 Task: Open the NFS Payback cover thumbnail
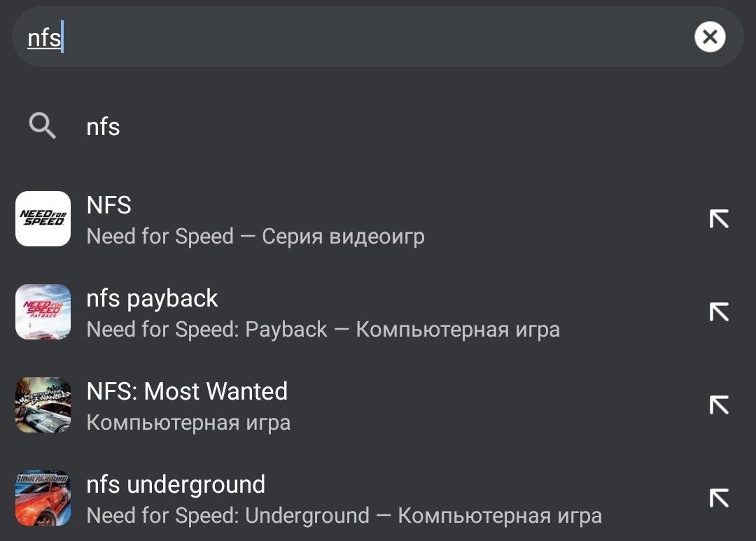[x=43, y=312]
